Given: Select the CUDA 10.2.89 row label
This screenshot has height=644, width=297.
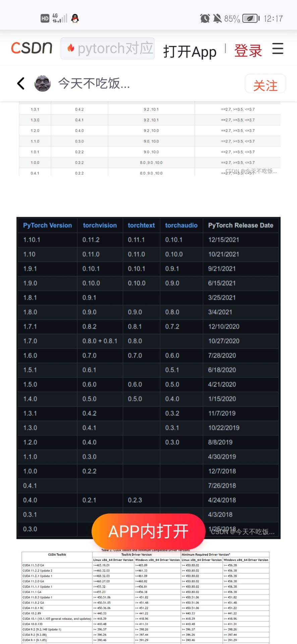Looking at the screenshot, I should tap(32, 613).
